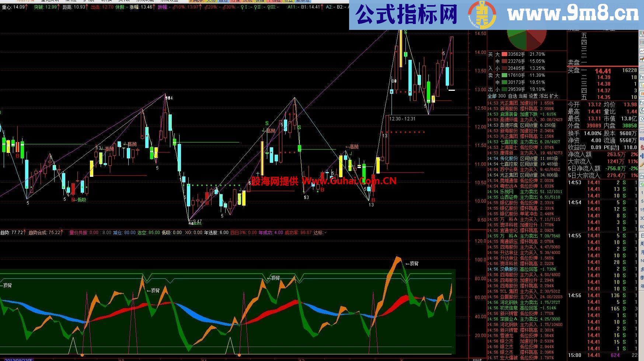This screenshot has height=361, width=644.
Task: Select the 300 filter option
Action: click(x=502, y=96)
